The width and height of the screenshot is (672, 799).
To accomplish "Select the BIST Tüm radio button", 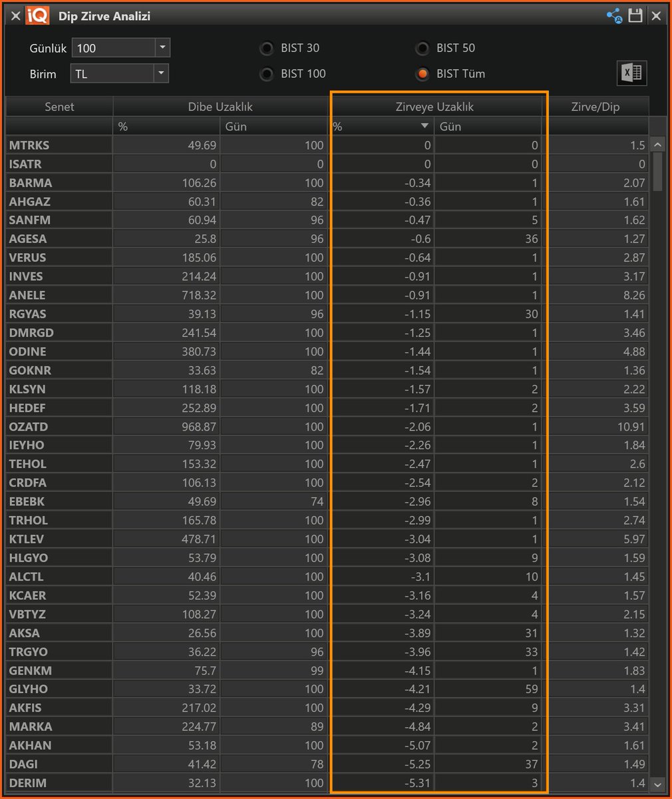I will (x=422, y=74).
